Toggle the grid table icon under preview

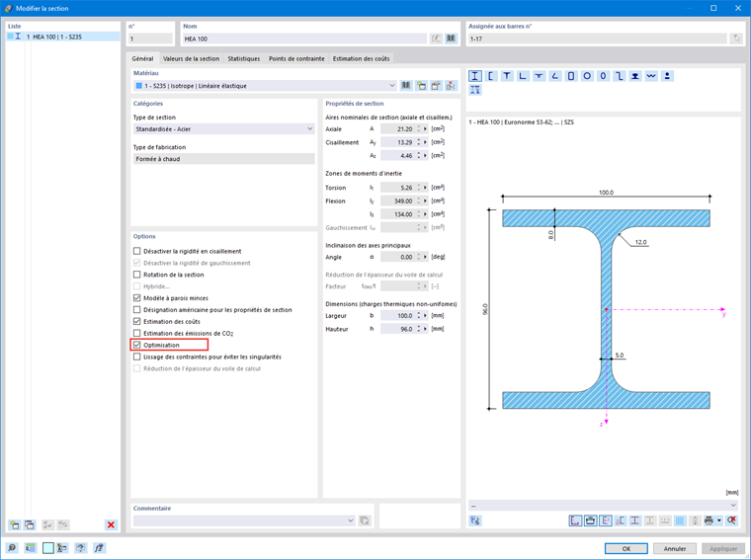click(680, 520)
